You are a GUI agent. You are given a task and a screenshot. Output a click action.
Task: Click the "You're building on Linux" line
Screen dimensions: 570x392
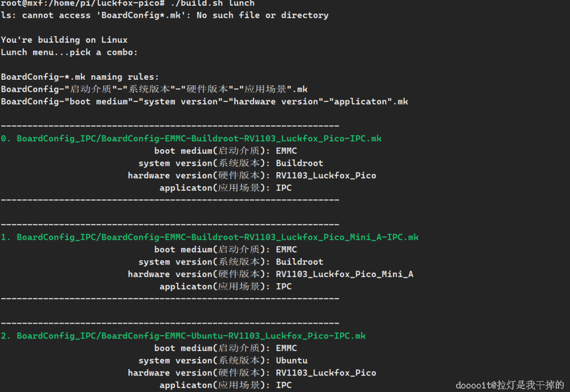(x=64, y=40)
